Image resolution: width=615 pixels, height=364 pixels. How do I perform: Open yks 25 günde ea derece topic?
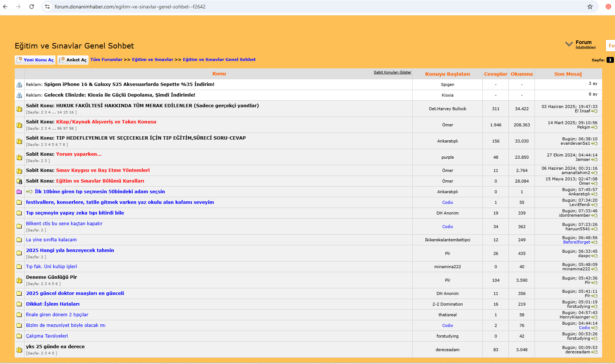(x=55, y=346)
